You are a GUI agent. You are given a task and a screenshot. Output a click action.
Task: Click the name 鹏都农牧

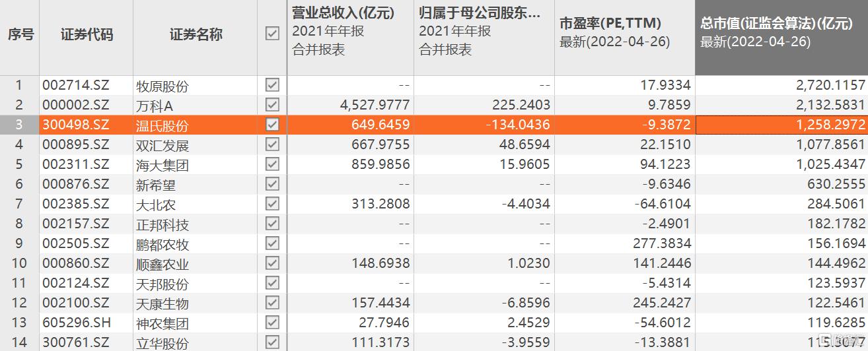(163, 245)
